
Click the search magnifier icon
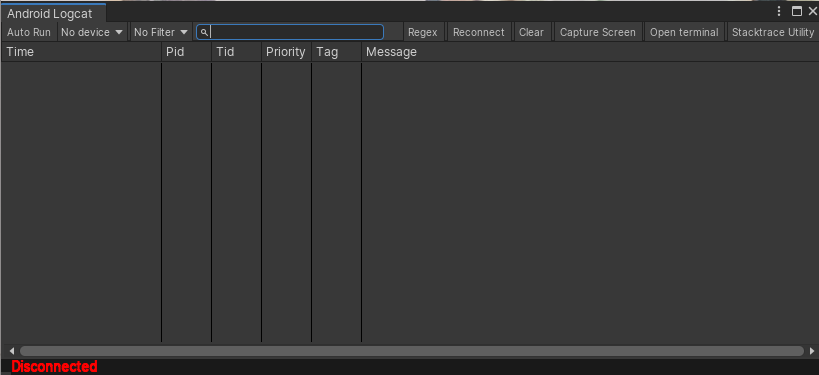click(x=204, y=32)
